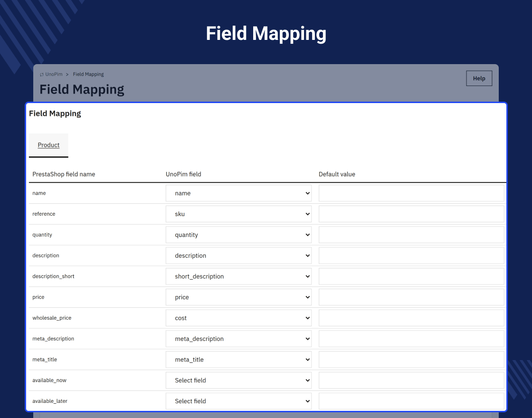
Task: Open the UnoPim field dropdown for name
Action: tap(238, 193)
